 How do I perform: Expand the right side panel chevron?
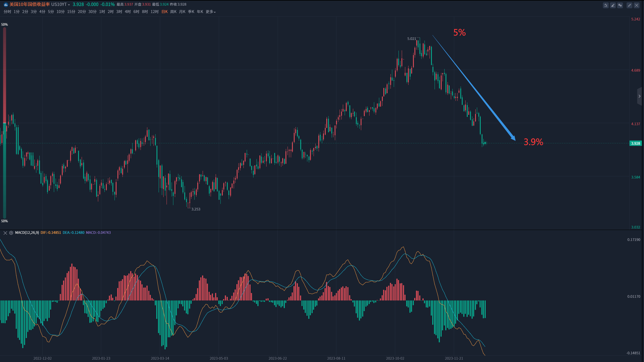pyautogui.click(x=640, y=96)
